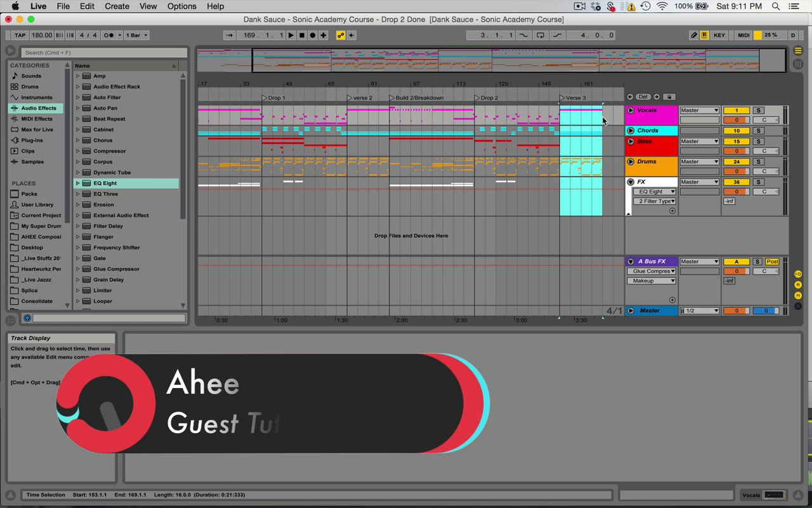Click the lock envelopes icon
Screen dimensions: 812x508
(x=669, y=97)
